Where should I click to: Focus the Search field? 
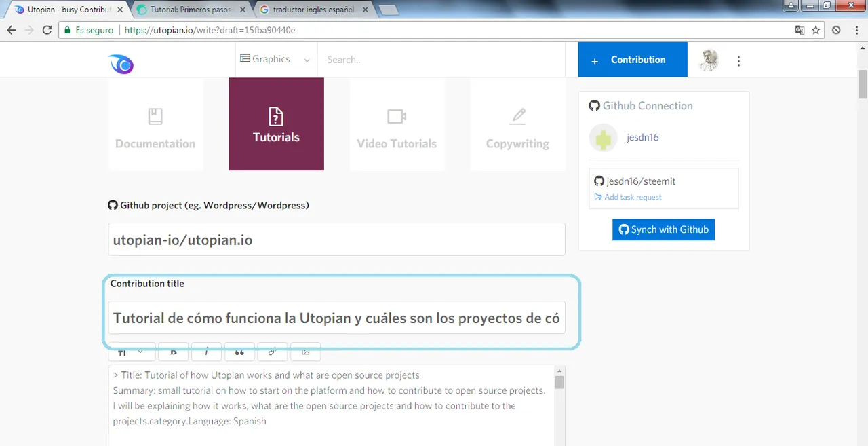coord(441,60)
